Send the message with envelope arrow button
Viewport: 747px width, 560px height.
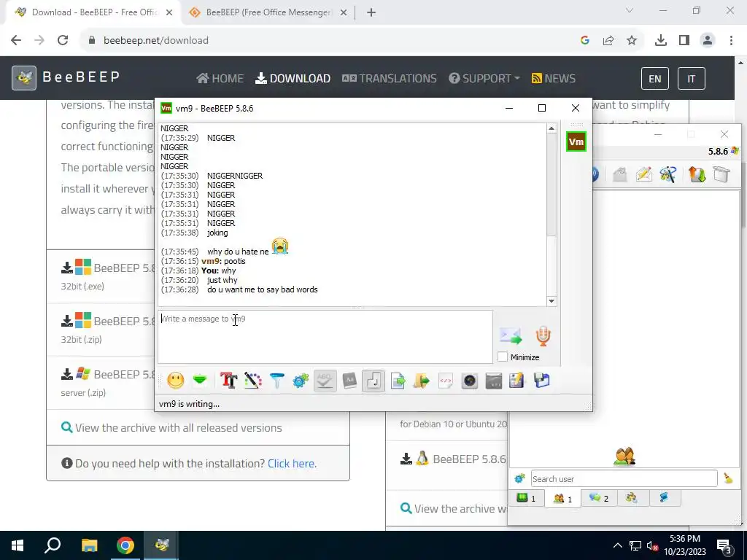click(511, 336)
